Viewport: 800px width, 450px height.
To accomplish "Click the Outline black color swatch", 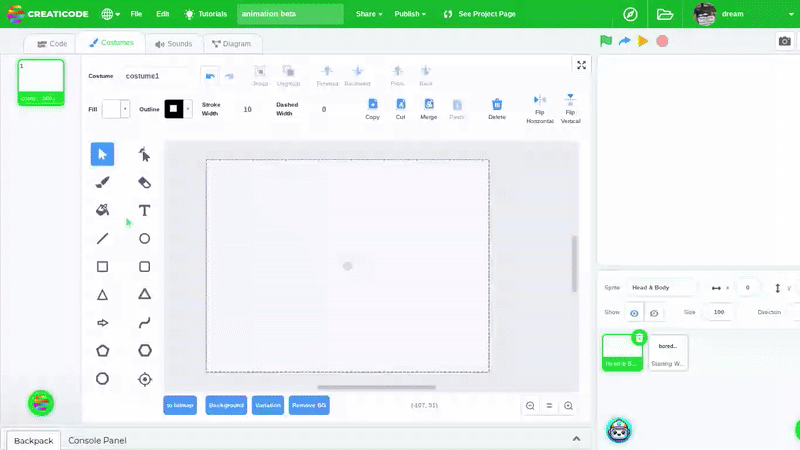I will click(x=174, y=109).
